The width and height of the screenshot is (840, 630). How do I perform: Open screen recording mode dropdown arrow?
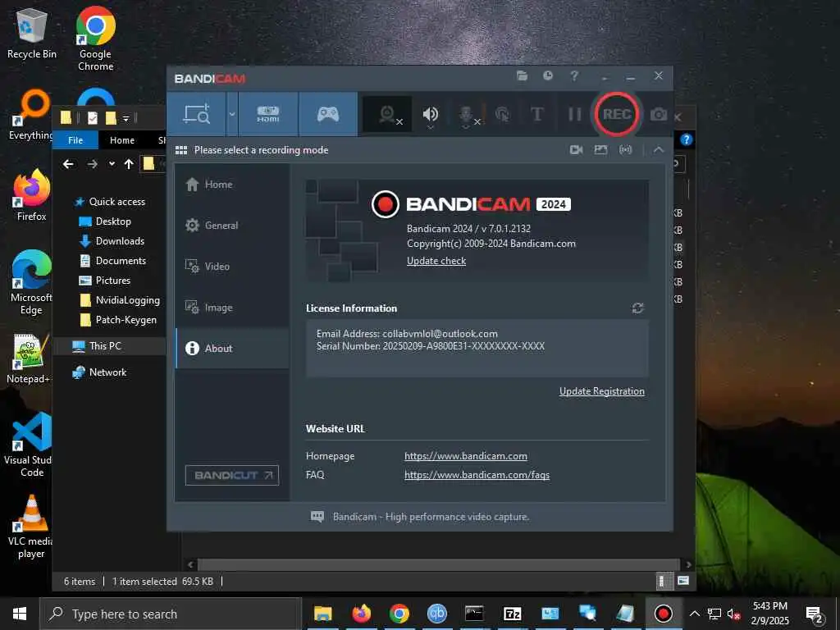(x=232, y=114)
